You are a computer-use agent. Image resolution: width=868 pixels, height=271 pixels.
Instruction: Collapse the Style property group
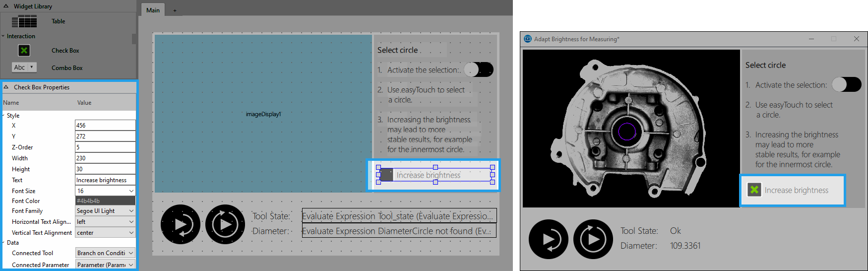pos(3,115)
